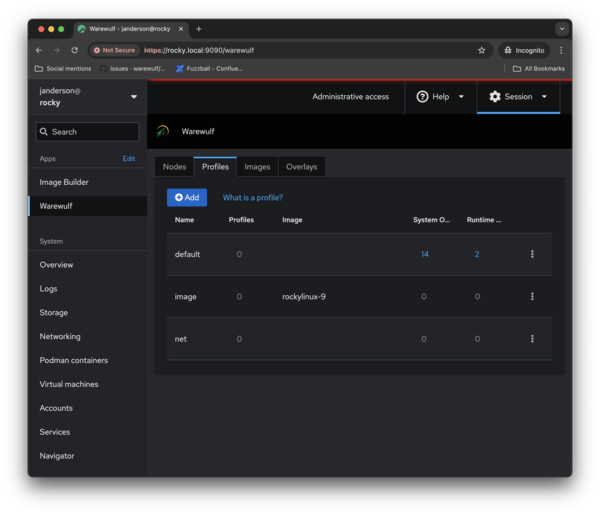Open Networking in sidebar
Viewport: 600px width, 514px height.
tap(88, 336)
